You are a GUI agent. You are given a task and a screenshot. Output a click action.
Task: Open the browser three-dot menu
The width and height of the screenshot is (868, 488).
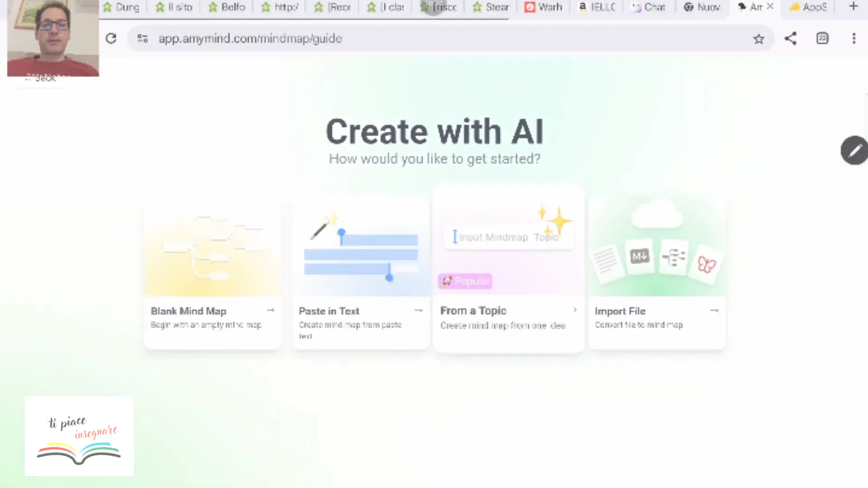[x=854, y=38]
